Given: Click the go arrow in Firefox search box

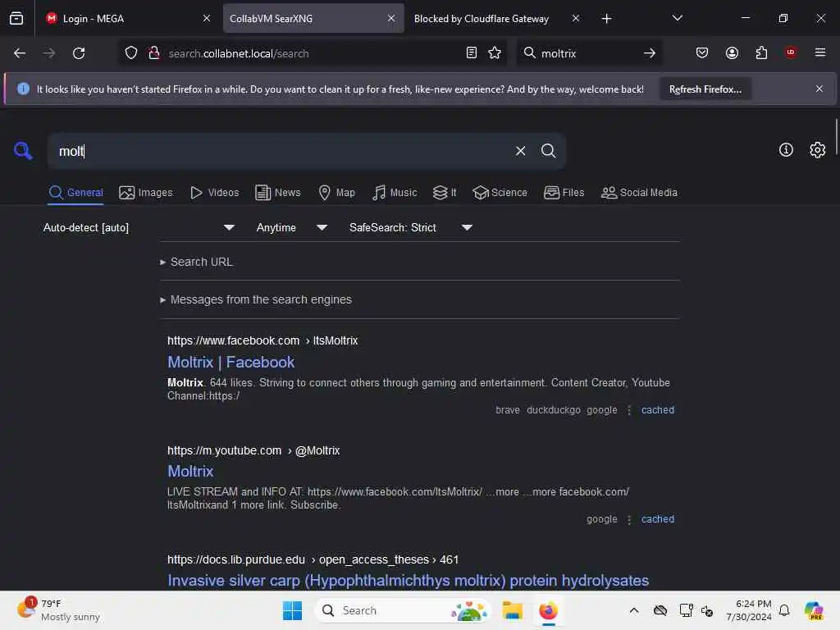Looking at the screenshot, I should 650,53.
